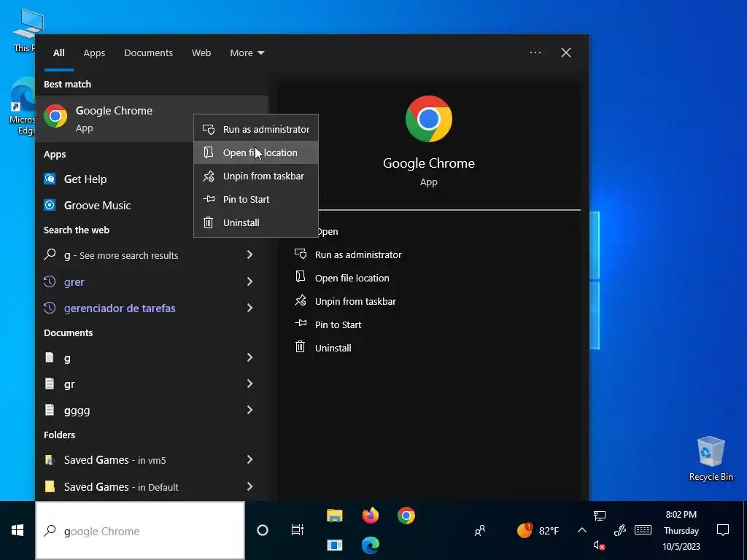Open Saved Games folder in Default
This screenshot has height=560, width=747.
(x=121, y=486)
